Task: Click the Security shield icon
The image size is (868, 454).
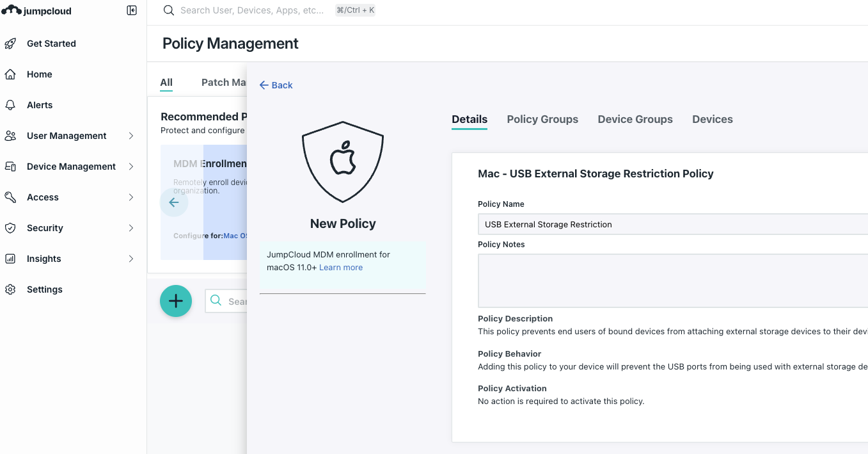Action: click(10, 228)
